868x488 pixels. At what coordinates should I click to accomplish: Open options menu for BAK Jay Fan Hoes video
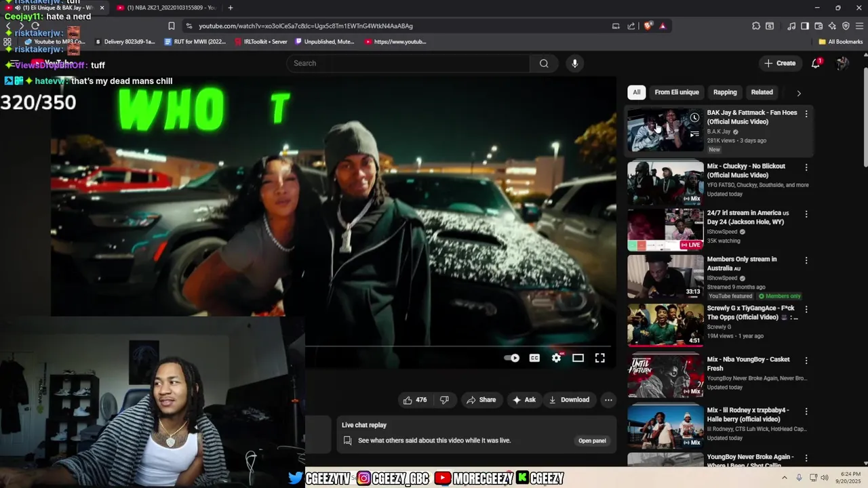click(806, 114)
